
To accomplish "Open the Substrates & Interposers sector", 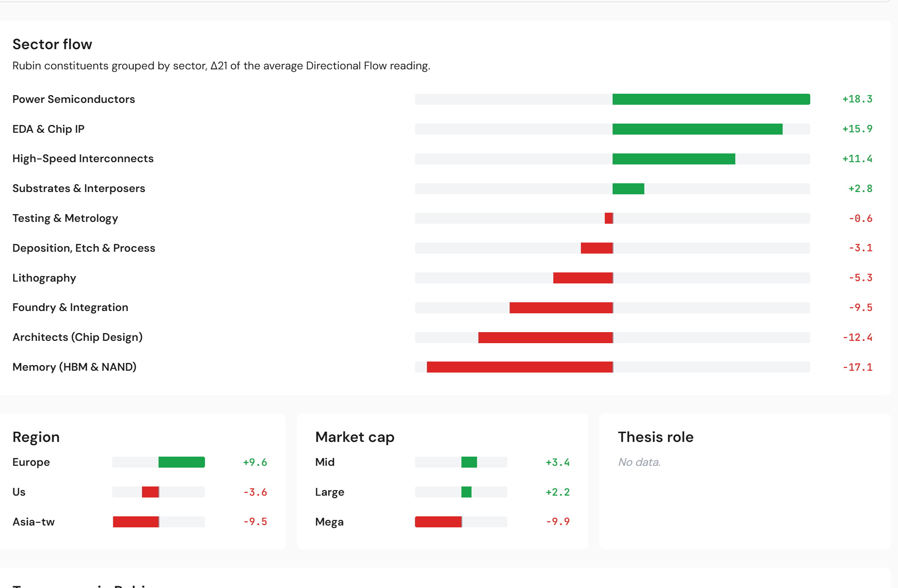I will (x=79, y=189).
